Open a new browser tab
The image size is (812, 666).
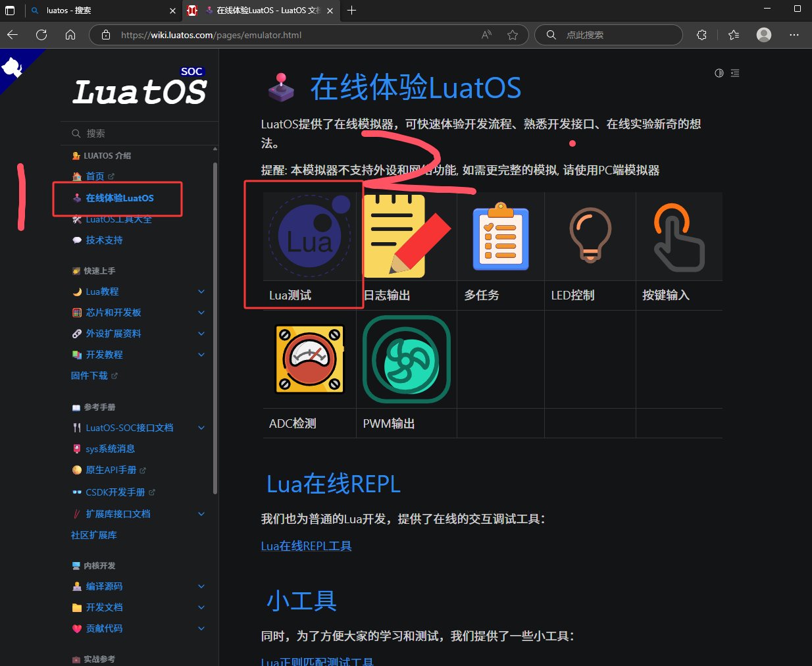pos(351,10)
